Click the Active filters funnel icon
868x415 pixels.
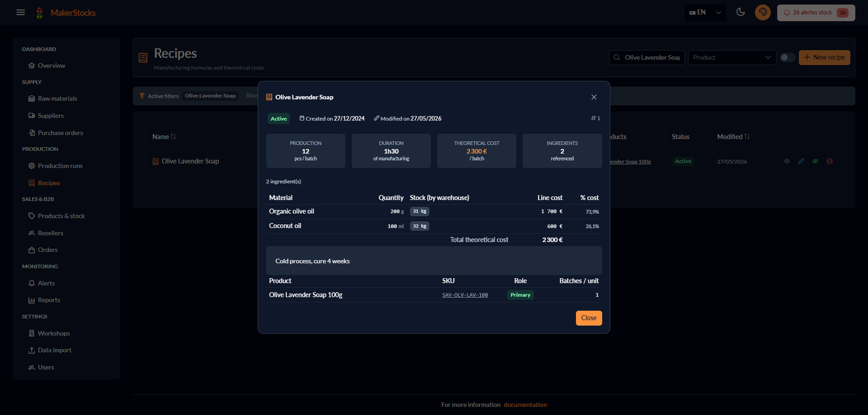coord(142,96)
